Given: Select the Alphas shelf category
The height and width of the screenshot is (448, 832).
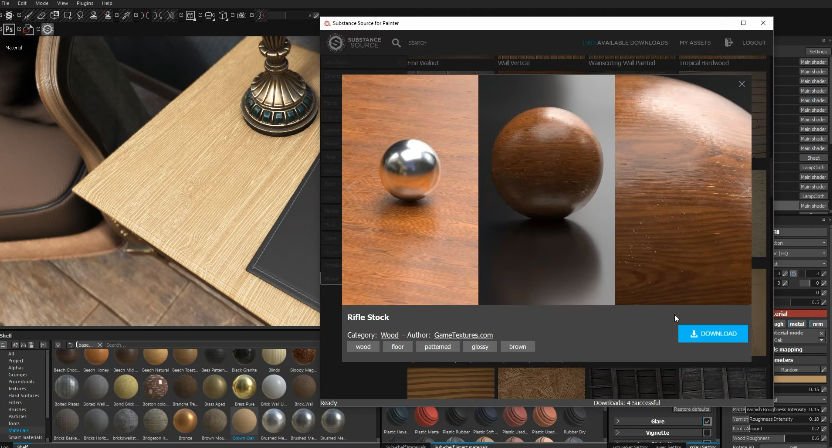Looking at the screenshot, I should point(15,367).
